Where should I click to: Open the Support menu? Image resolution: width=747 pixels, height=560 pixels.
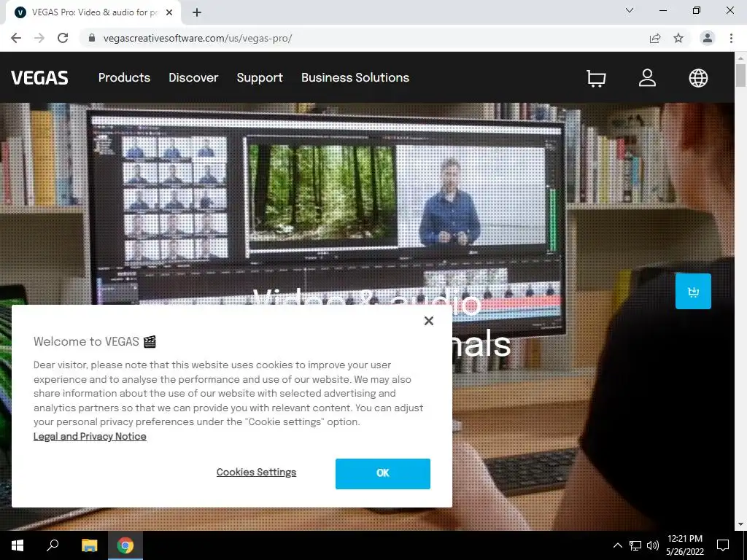pos(260,77)
